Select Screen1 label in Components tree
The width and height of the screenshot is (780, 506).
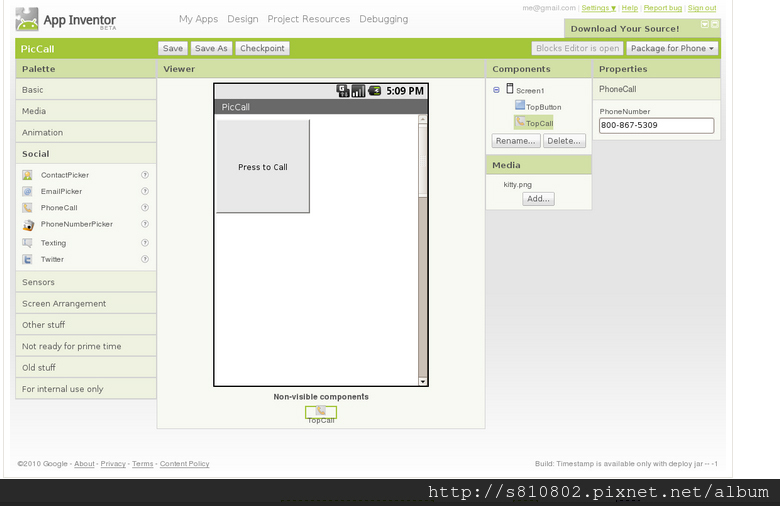530,91
